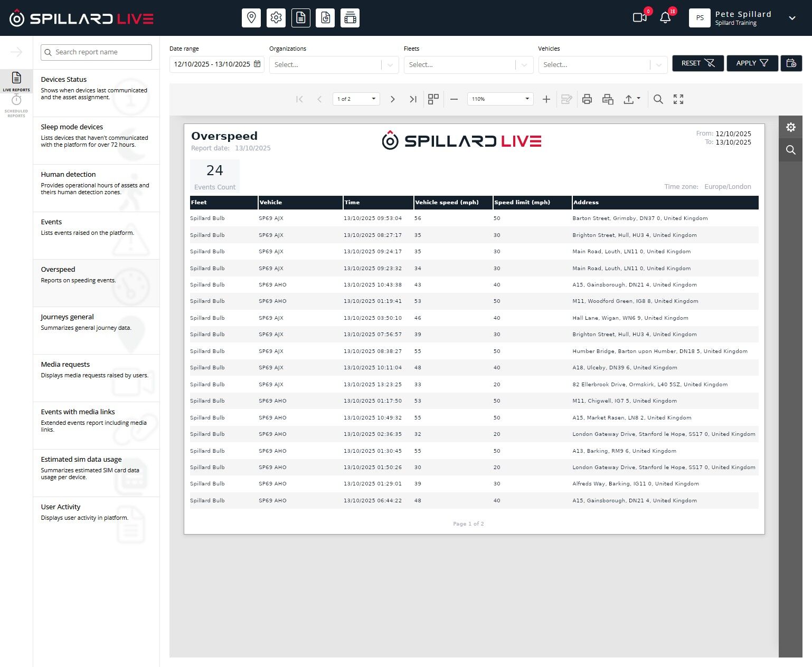Zoom out of the report viewer

454,99
